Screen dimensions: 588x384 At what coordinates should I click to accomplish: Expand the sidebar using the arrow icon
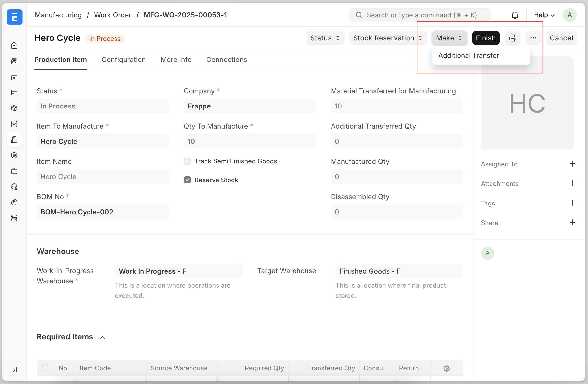point(14,370)
